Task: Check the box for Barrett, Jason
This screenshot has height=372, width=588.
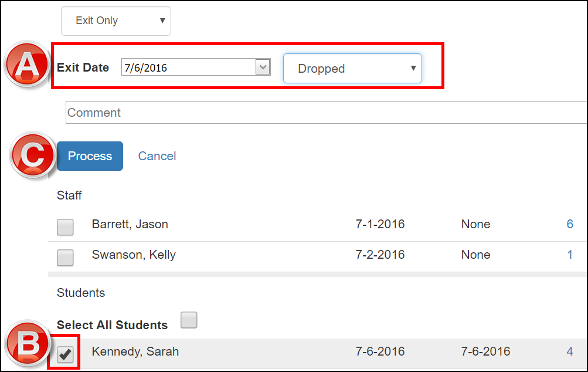Action: click(x=65, y=227)
